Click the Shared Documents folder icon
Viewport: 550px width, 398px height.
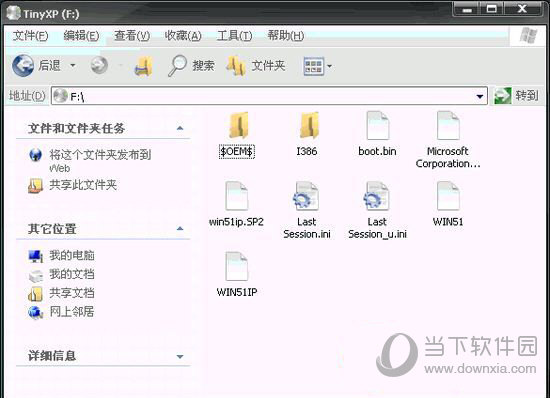35,294
